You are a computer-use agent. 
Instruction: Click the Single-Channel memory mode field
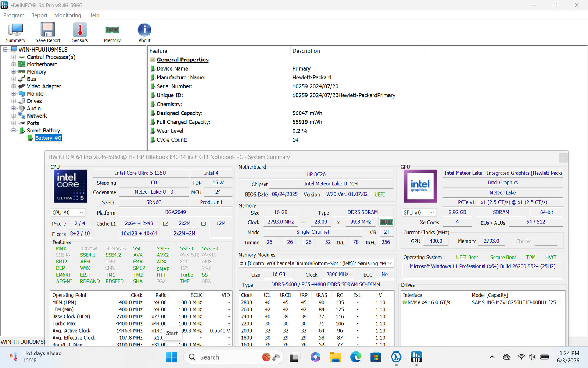point(313,232)
